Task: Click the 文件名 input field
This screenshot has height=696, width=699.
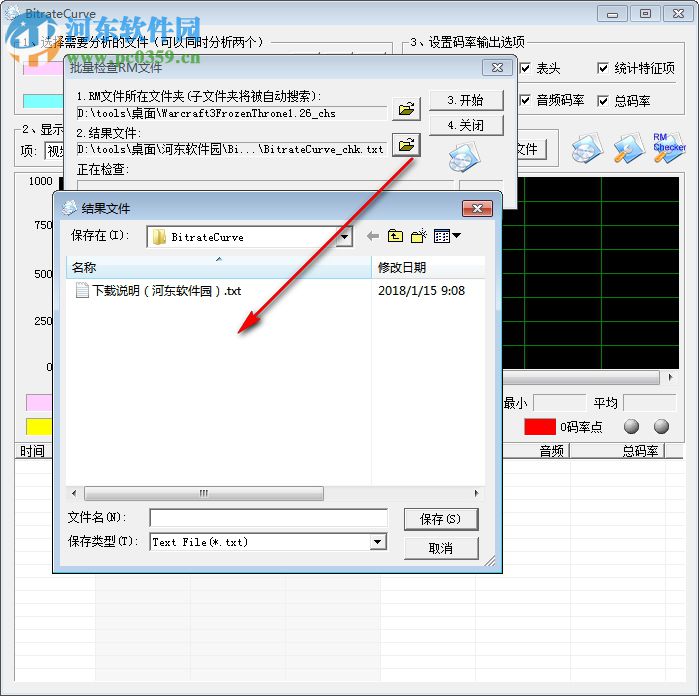Action: tap(268, 518)
